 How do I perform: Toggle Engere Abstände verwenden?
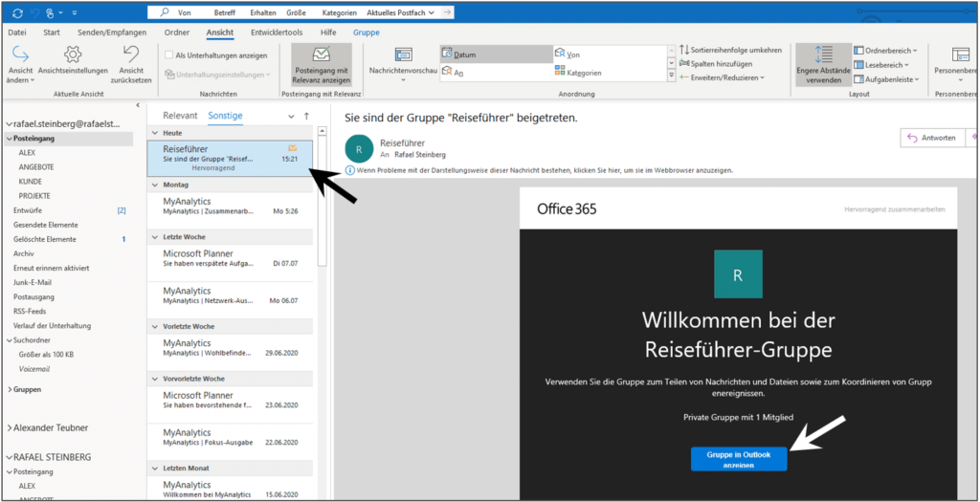click(x=823, y=65)
